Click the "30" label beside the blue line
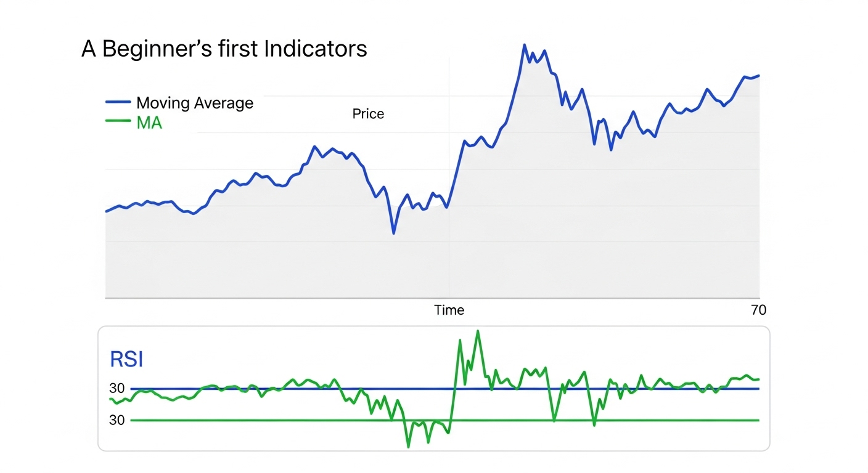The height and width of the screenshot is (473, 868). pos(117,389)
